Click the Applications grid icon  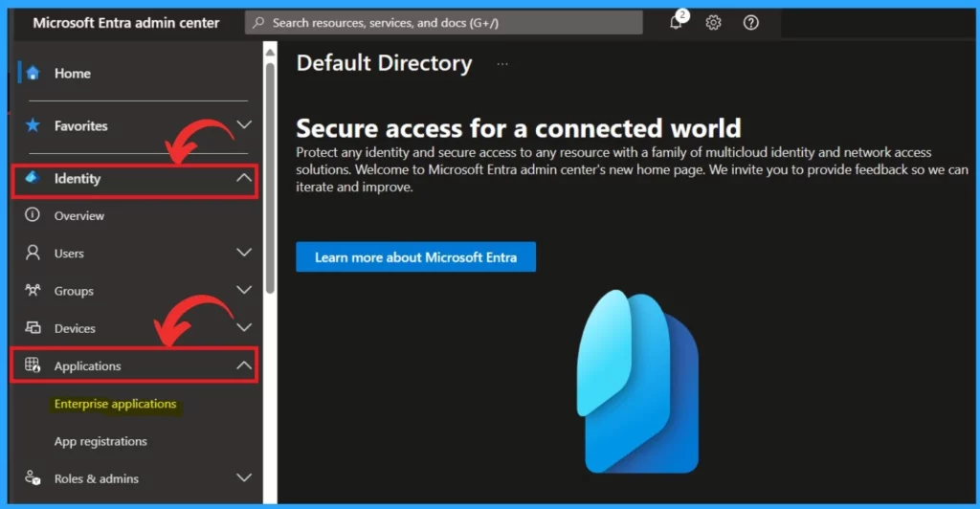(33, 365)
